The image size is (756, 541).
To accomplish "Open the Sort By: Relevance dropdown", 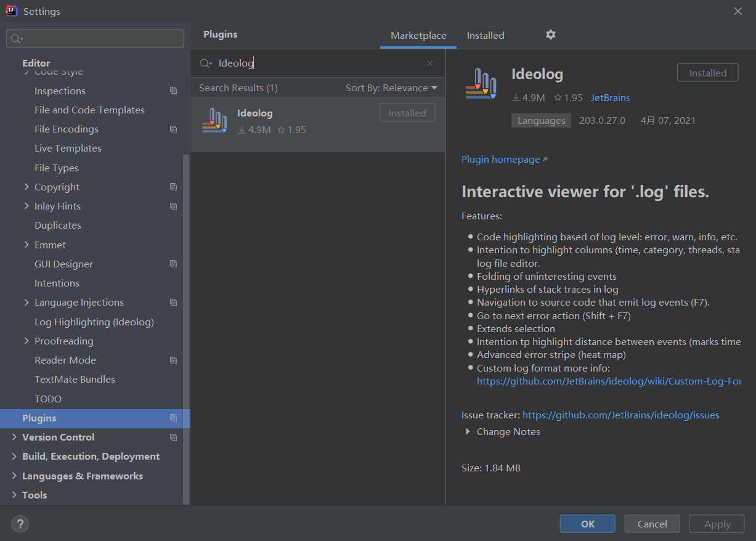I will pyautogui.click(x=391, y=88).
